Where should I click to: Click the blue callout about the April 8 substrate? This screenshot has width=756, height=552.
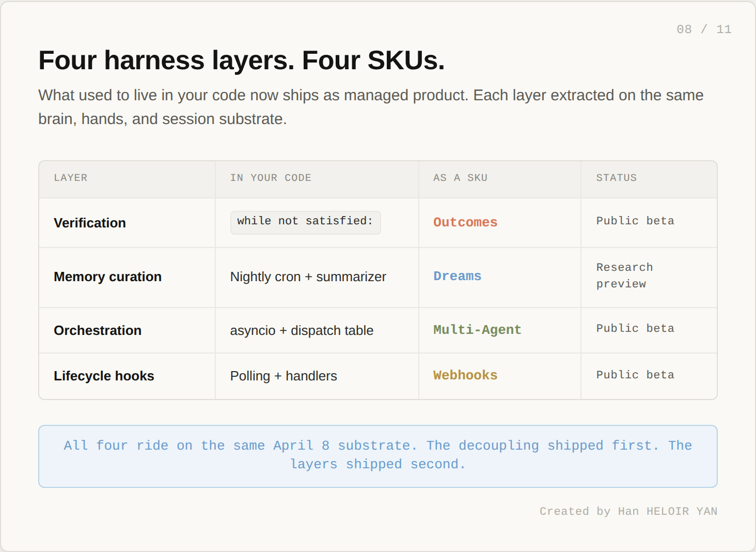coord(378,456)
